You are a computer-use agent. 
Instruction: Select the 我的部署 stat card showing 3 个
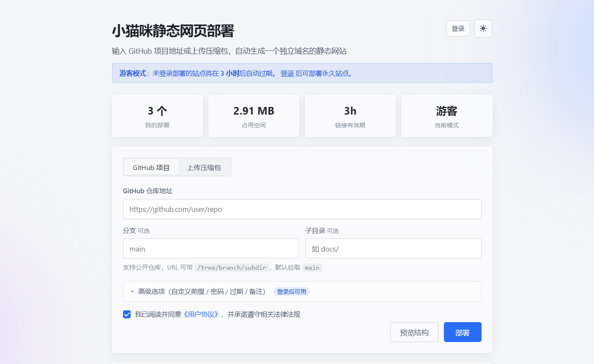click(157, 116)
